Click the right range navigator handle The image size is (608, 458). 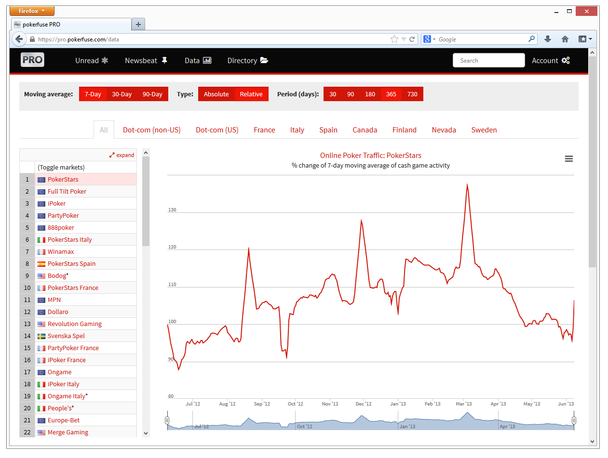574,420
